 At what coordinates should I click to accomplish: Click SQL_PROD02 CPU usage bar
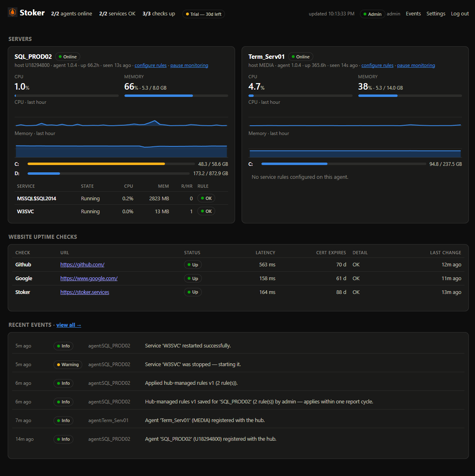66,96
